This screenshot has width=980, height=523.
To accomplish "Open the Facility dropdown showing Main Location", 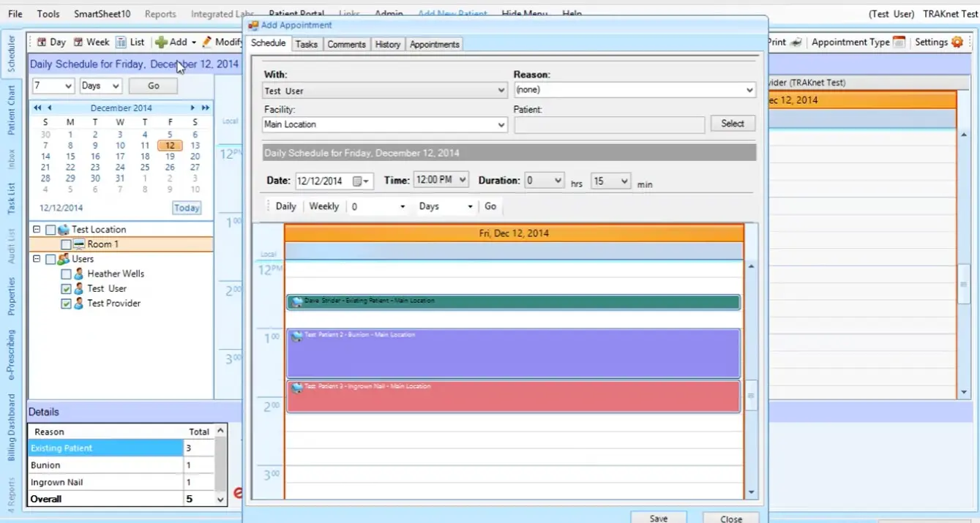I will pyautogui.click(x=501, y=124).
